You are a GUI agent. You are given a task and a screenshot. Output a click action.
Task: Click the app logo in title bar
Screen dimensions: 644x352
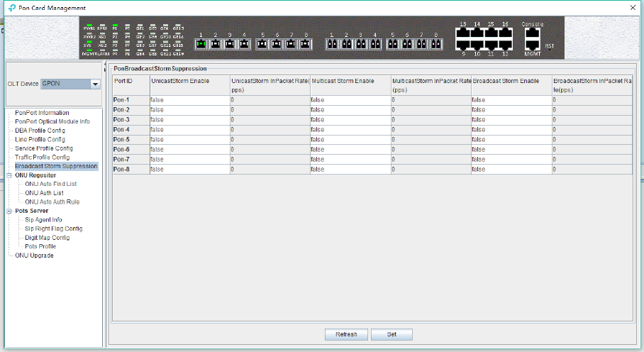point(12,8)
